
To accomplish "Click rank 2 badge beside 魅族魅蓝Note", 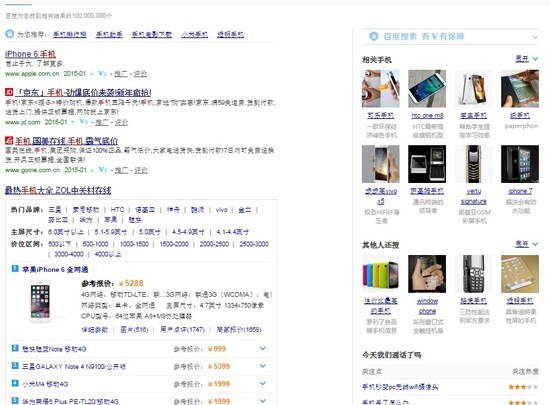I will coord(15,348).
